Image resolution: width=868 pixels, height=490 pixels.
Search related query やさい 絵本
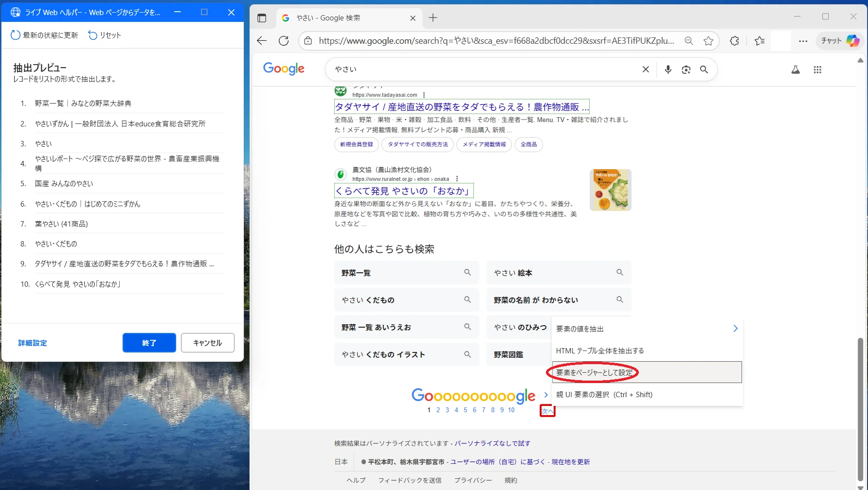click(559, 273)
